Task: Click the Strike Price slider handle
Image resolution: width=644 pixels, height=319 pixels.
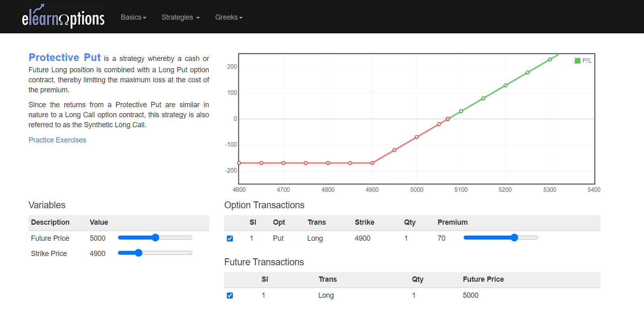Action: pos(139,253)
